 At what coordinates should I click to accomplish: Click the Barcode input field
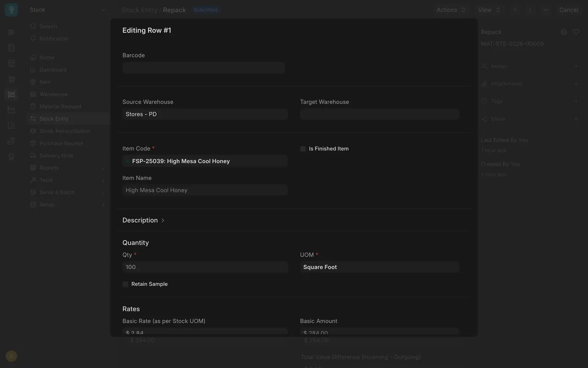204,68
